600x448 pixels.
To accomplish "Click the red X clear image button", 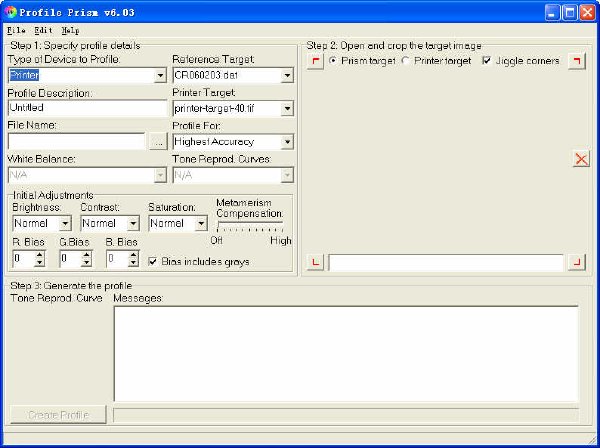I will pos(581,159).
